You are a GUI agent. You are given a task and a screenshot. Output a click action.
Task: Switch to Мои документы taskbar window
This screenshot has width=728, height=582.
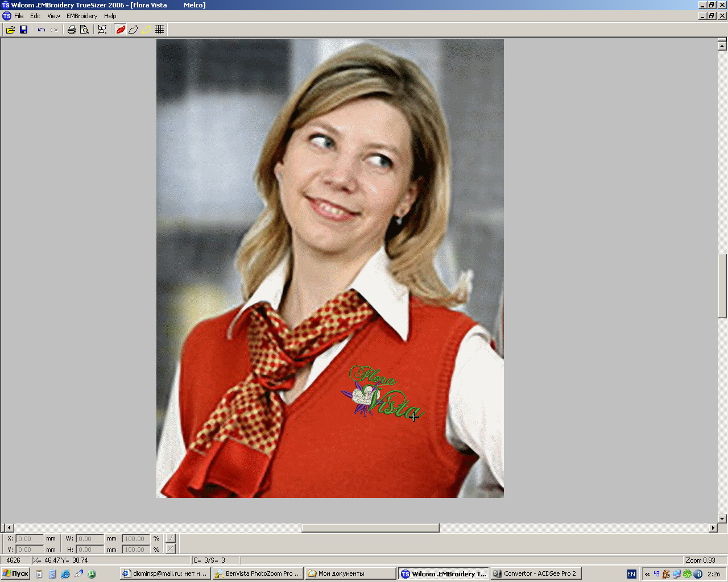(x=350, y=573)
